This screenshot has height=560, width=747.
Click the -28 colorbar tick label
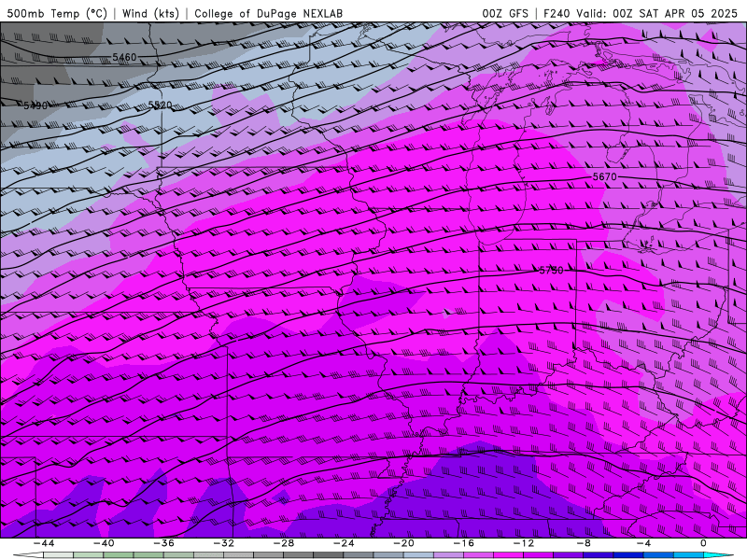tap(284, 543)
